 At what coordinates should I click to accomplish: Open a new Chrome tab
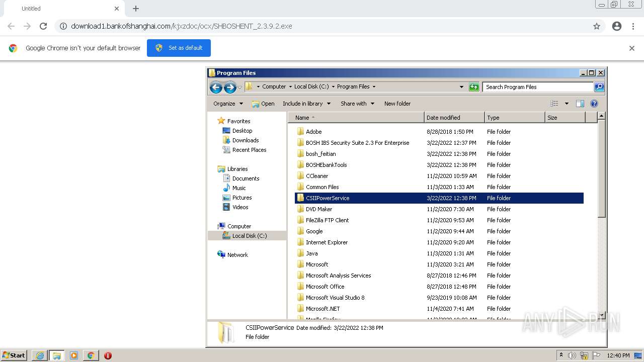click(136, 9)
